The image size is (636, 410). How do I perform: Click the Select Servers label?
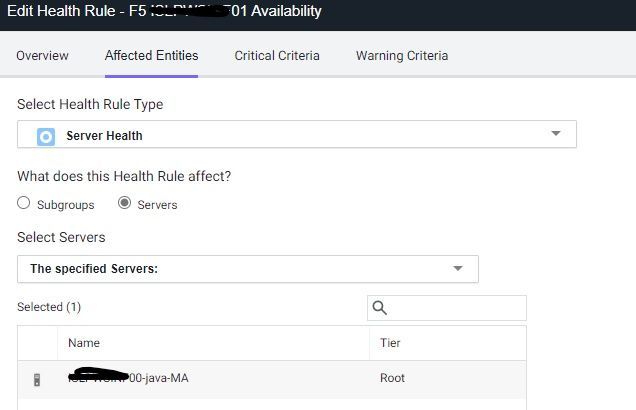click(x=61, y=237)
